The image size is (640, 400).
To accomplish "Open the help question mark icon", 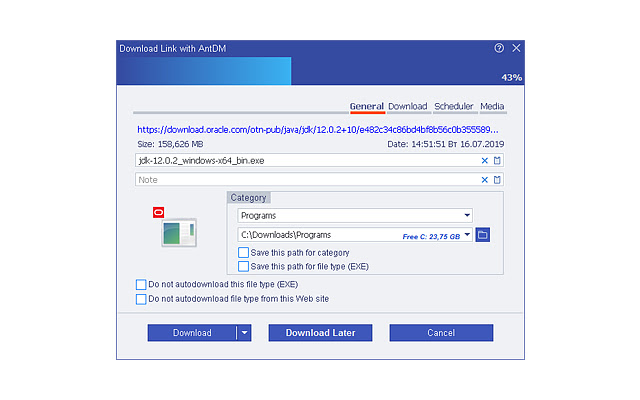I will tap(499, 48).
